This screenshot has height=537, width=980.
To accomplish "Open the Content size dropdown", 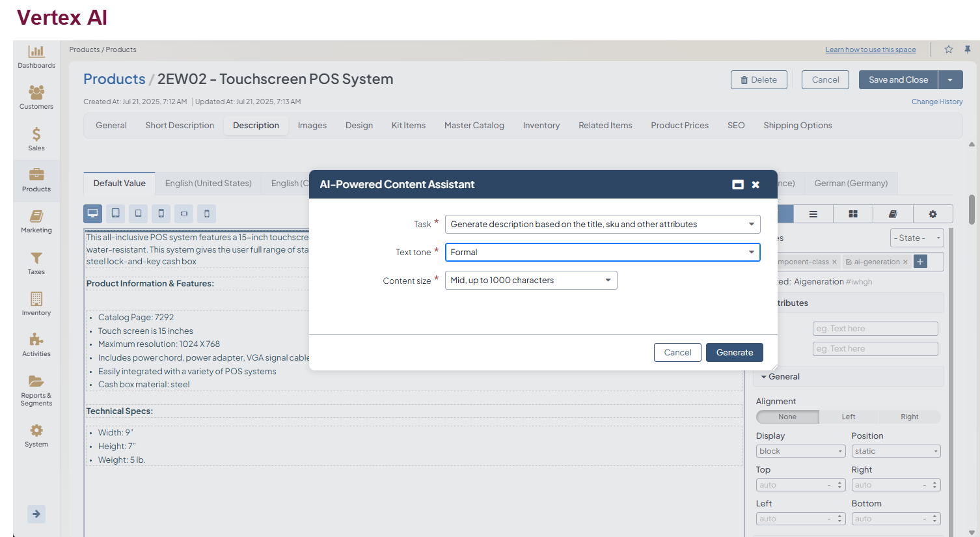I will pyautogui.click(x=530, y=281).
